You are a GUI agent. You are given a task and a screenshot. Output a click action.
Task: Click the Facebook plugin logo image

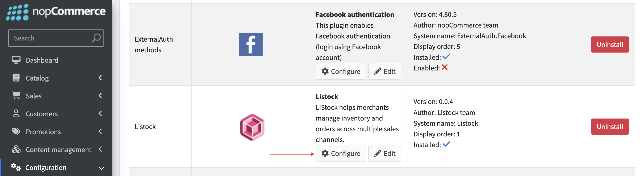pyautogui.click(x=251, y=45)
